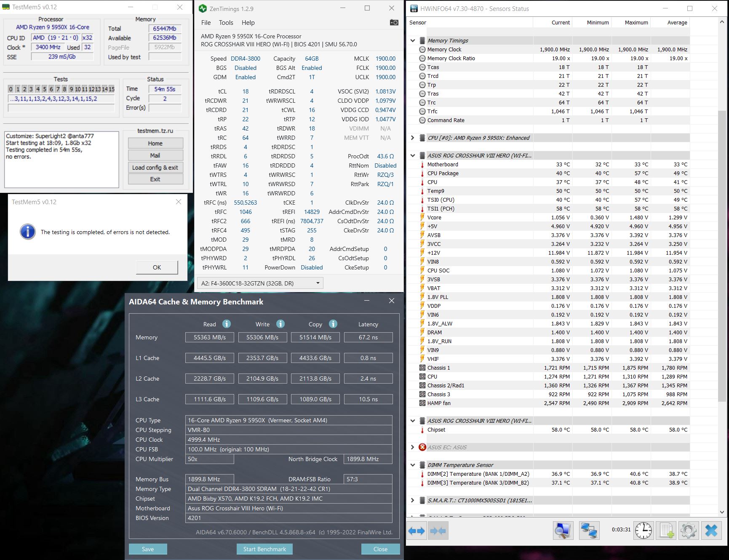729x560 pixels.
Task: Select the Command Rate sensor row
Action: [548, 120]
